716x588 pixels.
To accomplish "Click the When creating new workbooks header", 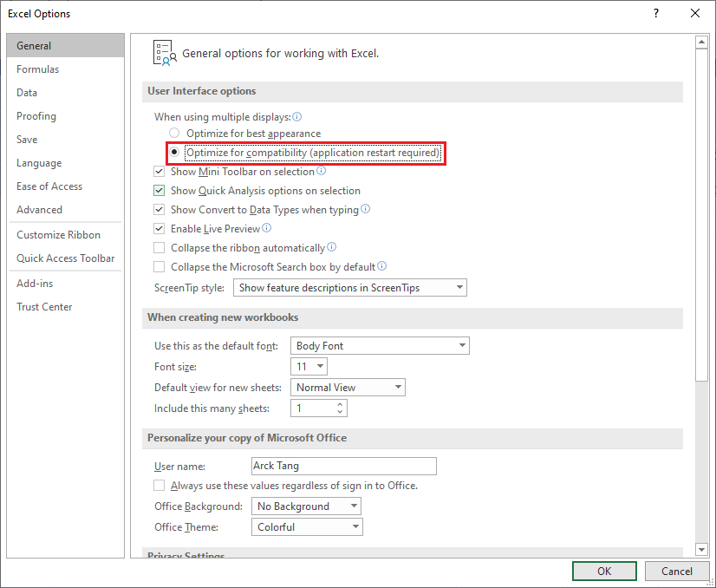I will [x=413, y=317].
